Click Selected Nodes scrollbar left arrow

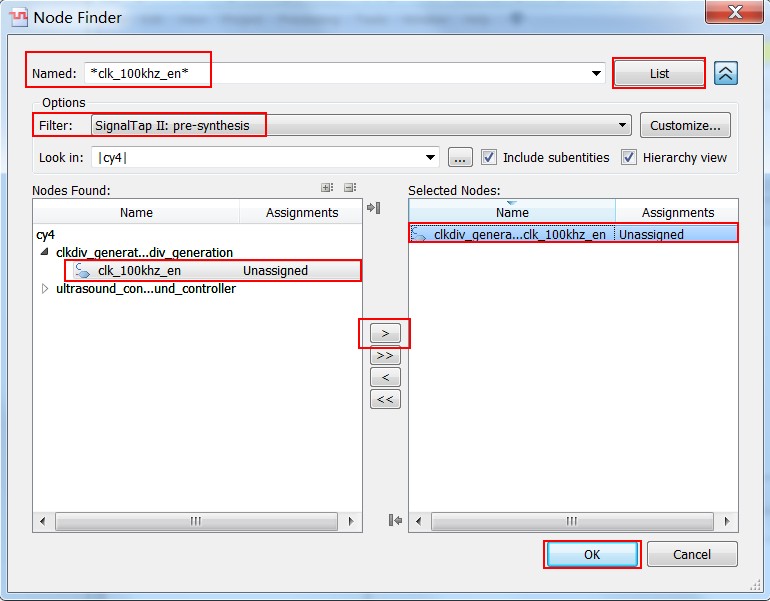418,521
